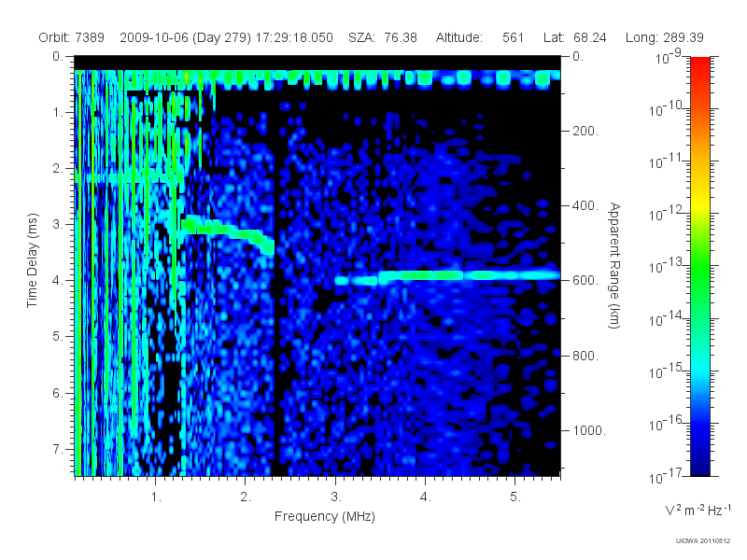Click the 'V² m⁻² Hz⁻¹' units label
747x560 pixels.
coord(698,510)
